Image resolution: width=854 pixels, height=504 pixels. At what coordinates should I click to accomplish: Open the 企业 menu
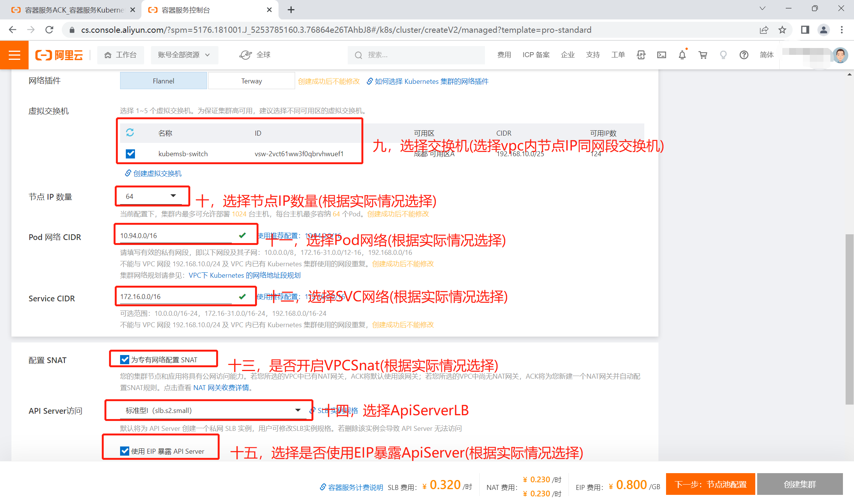568,55
